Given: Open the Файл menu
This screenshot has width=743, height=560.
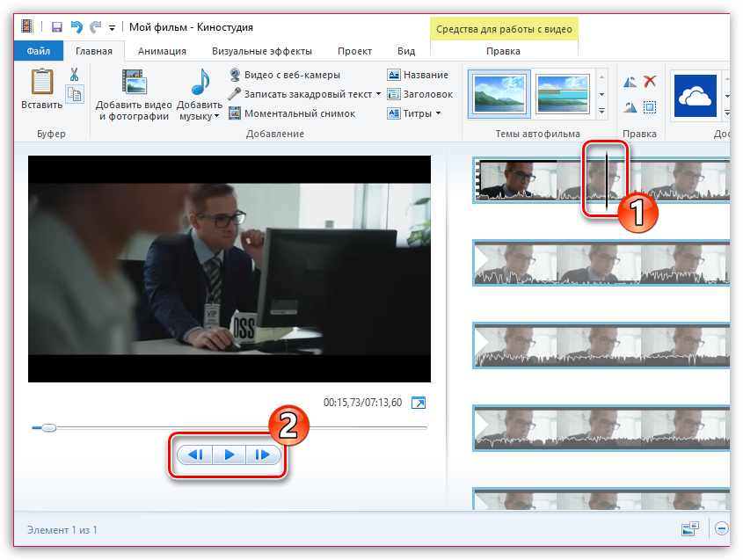Looking at the screenshot, I should 39,51.
